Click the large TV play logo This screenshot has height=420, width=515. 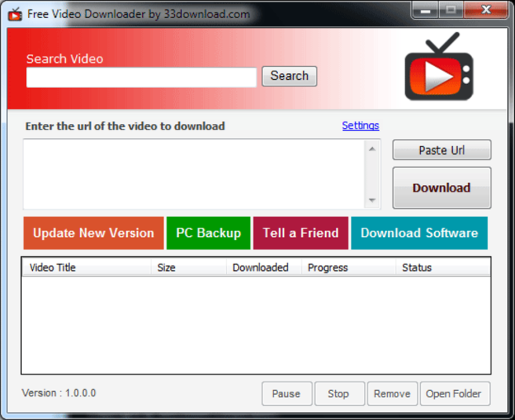click(x=439, y=67)
